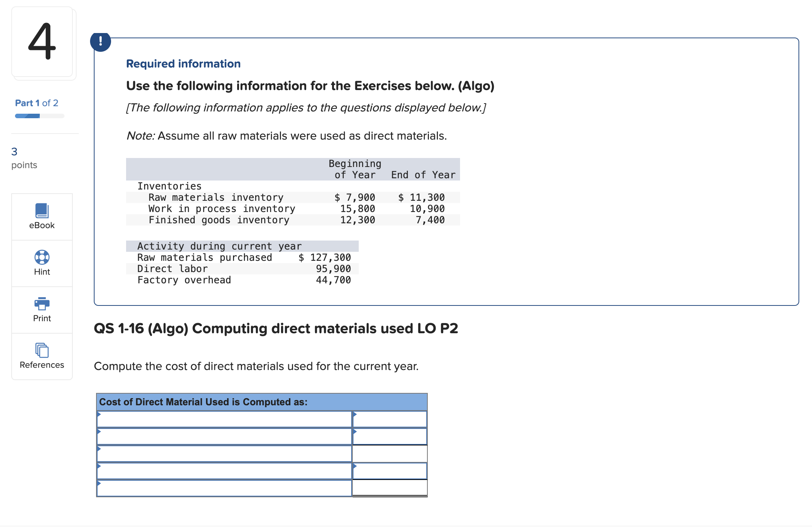Open the eBook resource
Viewport: 812px width, 528px height.
coord(41,217)
